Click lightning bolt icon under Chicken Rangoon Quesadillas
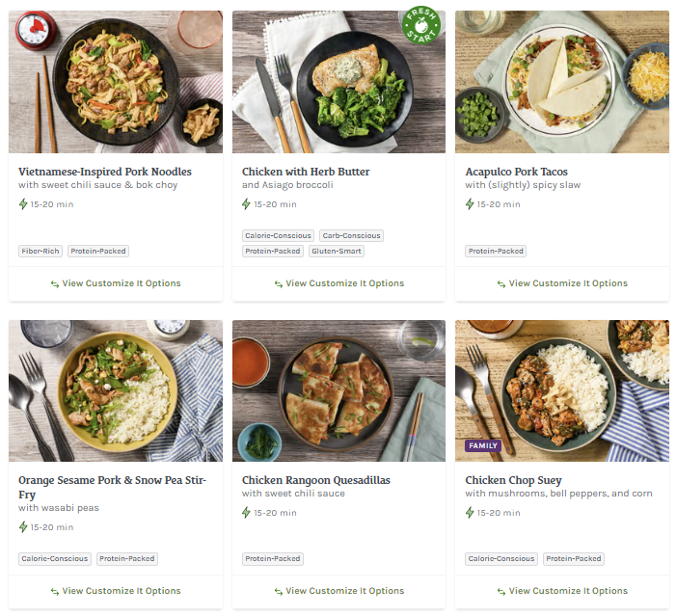The height and width of the screenshot is (616, 676). pyautogui.click(x=247, y=513)
